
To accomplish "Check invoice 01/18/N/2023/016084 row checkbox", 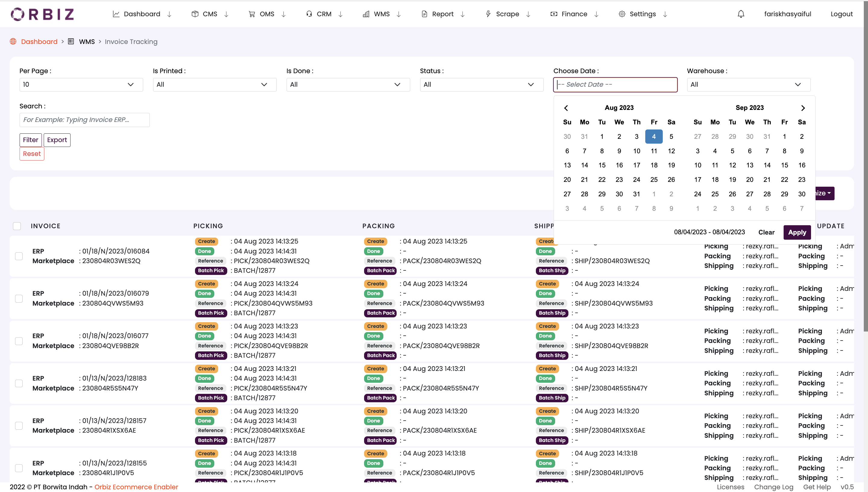I will 19,256.
